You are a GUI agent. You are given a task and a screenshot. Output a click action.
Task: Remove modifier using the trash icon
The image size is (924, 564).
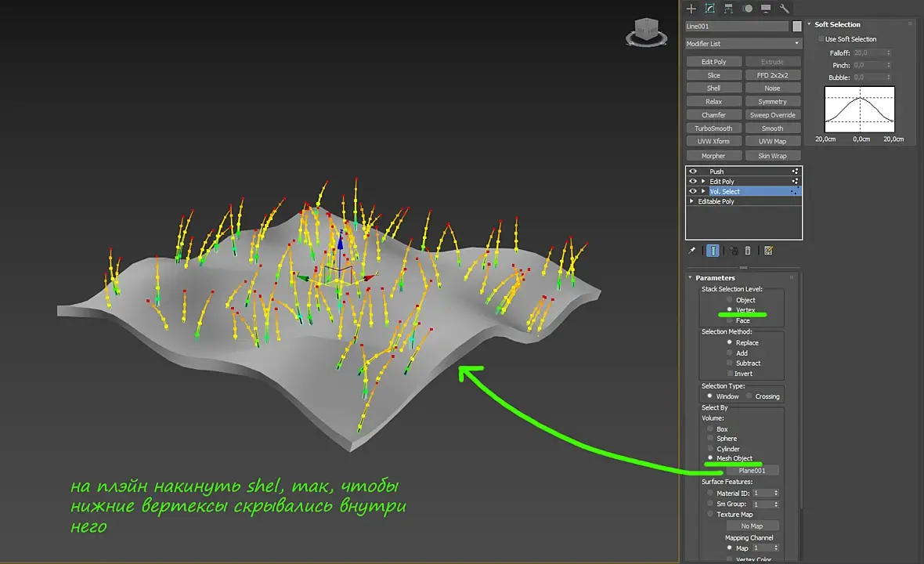(x=748, y=251)
